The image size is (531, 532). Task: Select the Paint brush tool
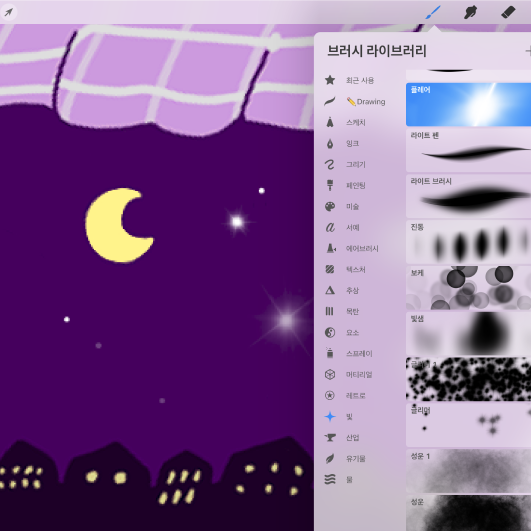coord(433,13)
